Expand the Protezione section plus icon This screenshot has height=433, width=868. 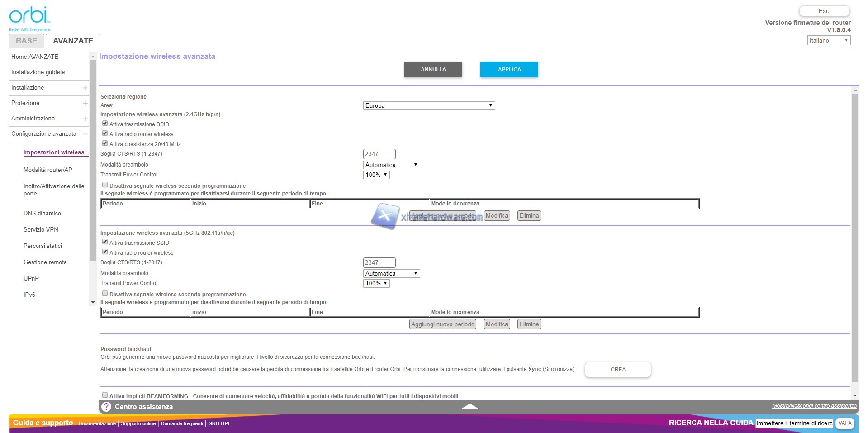(x=85, y=103)
